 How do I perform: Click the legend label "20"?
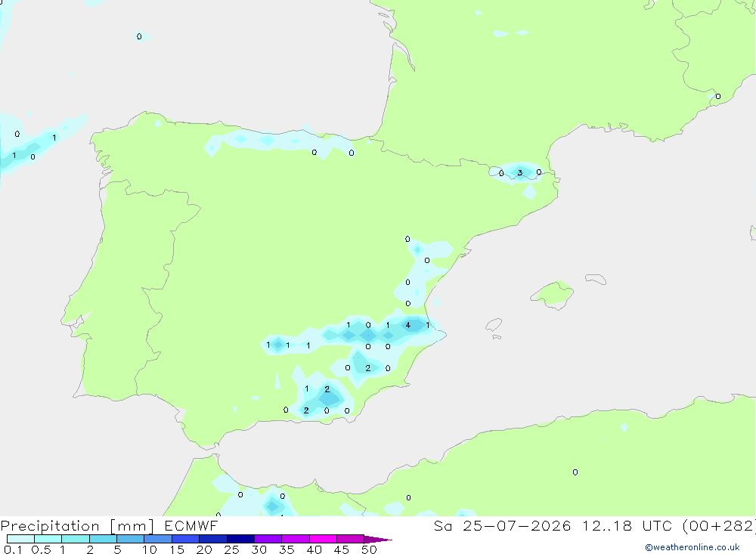point(204,549)
